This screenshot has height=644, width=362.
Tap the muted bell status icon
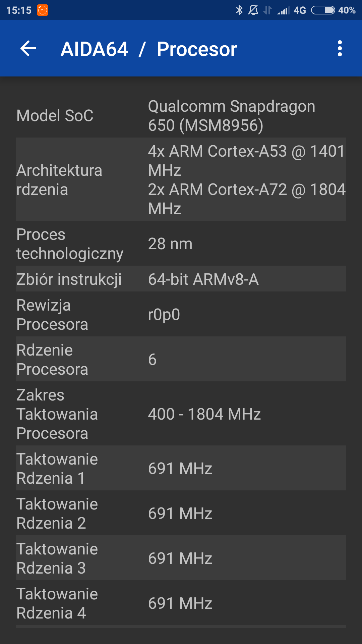(253, 10)
